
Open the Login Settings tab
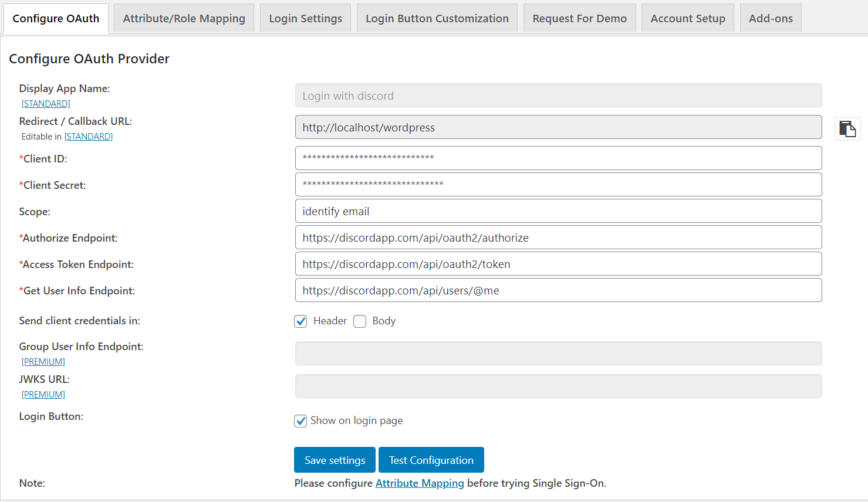click(305, 18)
